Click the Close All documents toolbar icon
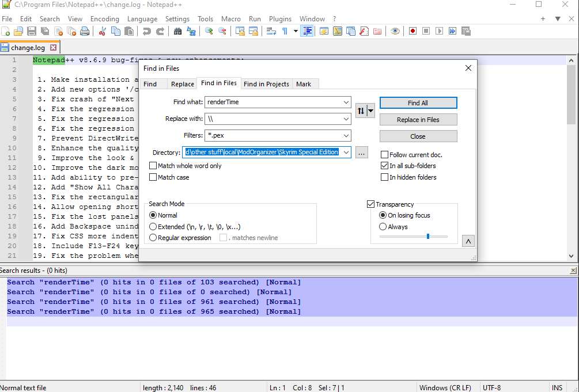Screen dimensions: 579x392 [x=71, y=32]
